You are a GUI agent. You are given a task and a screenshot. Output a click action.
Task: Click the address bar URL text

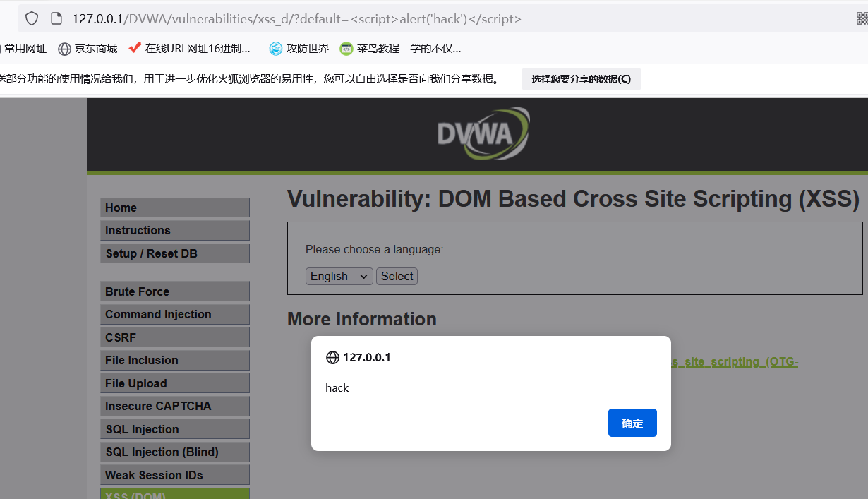296,19
